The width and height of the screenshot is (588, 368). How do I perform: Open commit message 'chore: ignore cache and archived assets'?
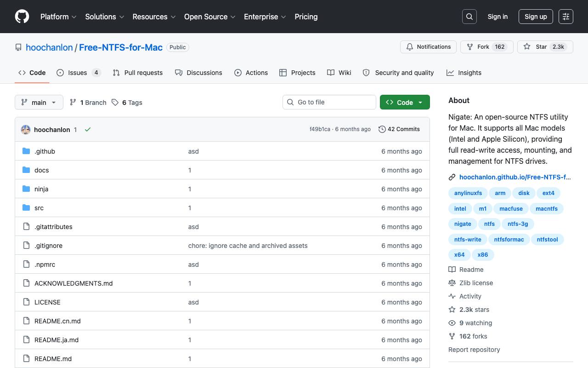(248, 246)
